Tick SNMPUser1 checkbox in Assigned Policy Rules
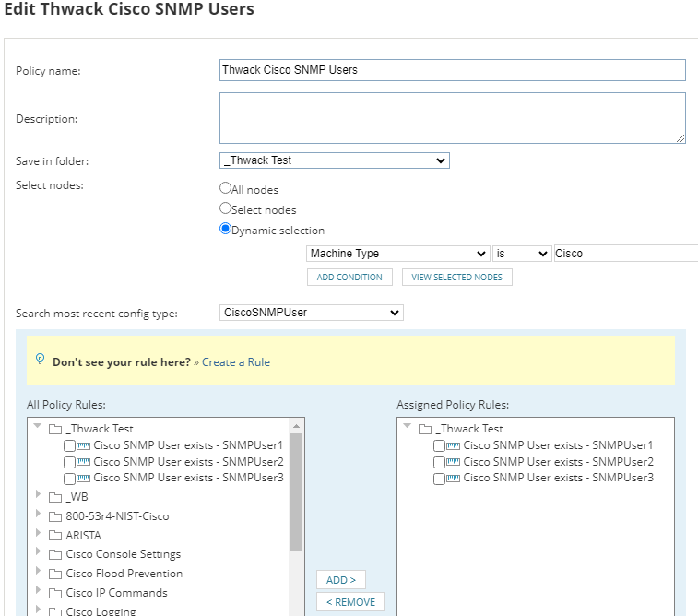Screen dimensions: 698x616 (440, 445)
